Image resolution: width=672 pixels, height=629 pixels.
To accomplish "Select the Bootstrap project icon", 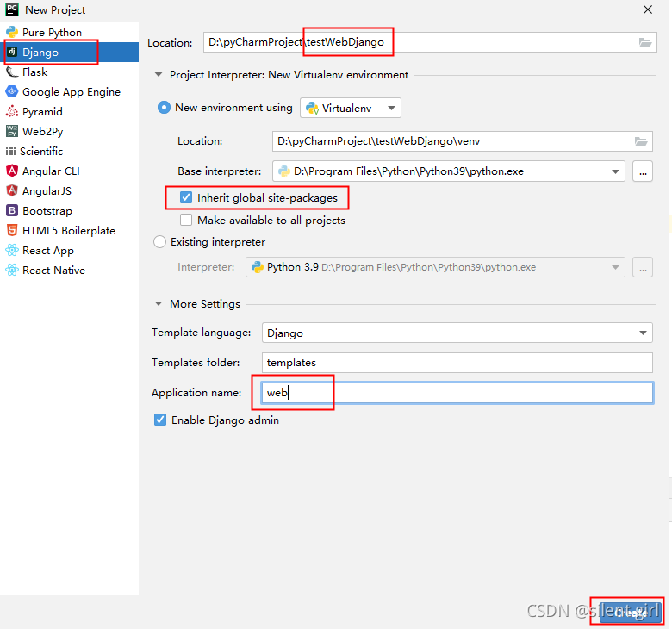I will point(11,210).
